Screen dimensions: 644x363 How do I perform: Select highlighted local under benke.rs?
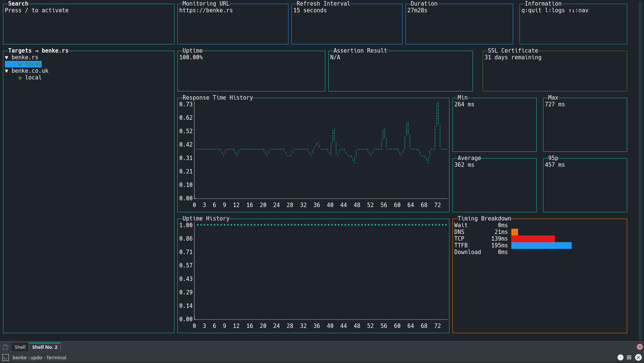[x=23, y=64]
